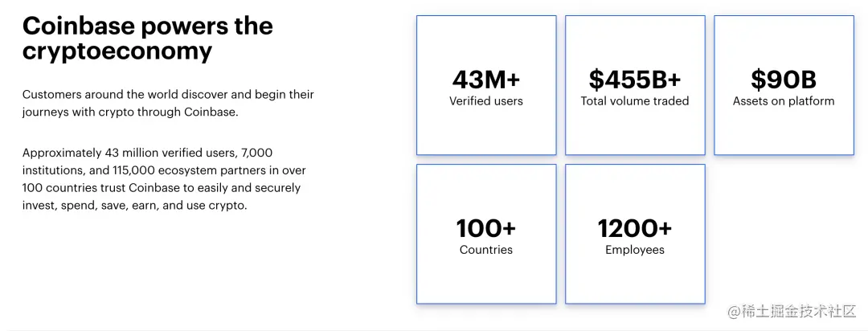Click the 'Verified users' label

pyautogui.click(x=486, y=101)
